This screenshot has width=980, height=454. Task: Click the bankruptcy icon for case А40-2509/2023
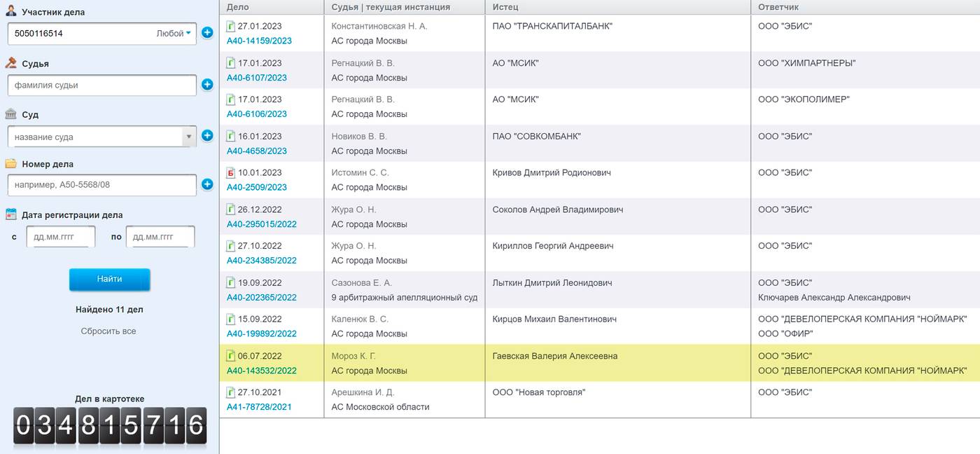click(231, 173)
